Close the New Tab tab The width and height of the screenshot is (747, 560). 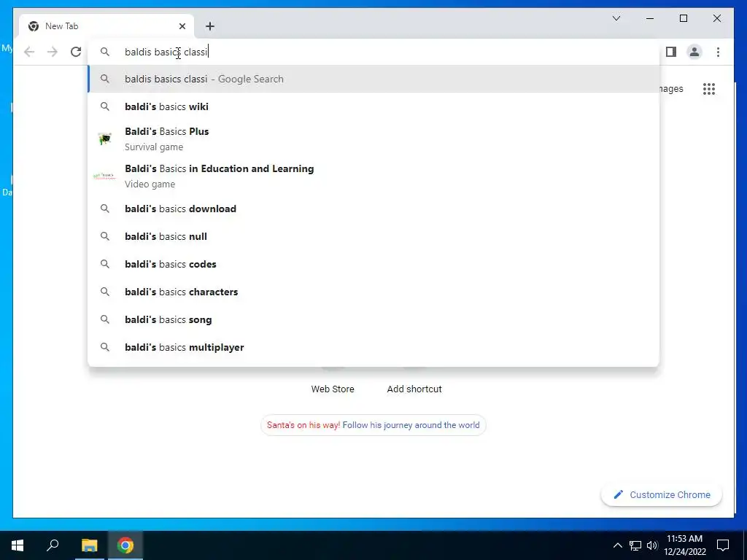pos(182,26)
